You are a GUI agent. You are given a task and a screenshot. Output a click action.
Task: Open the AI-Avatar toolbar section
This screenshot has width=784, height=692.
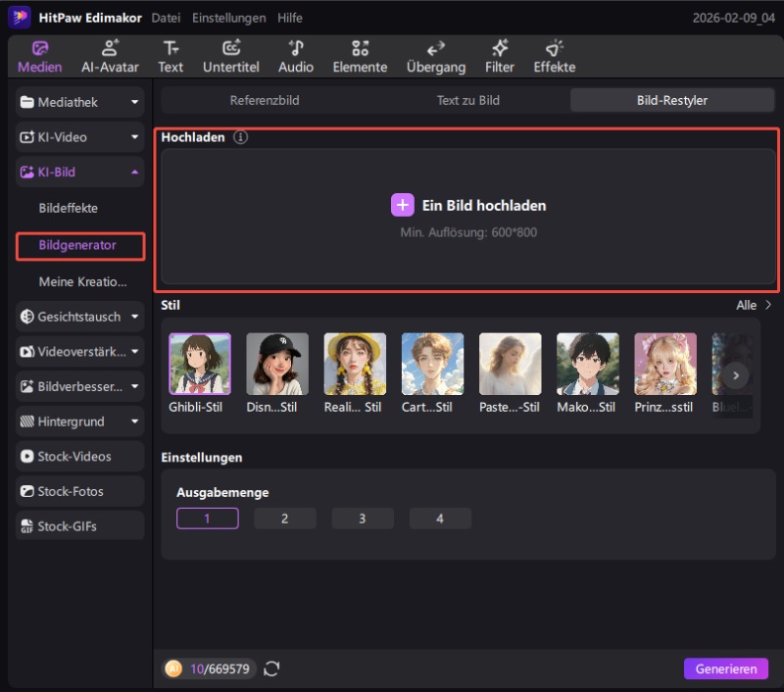[110, 57]
